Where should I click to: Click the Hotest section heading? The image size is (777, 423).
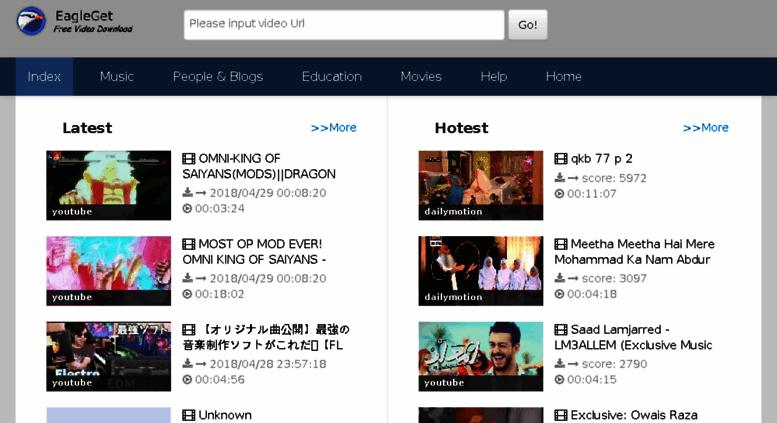click(461, 128)
